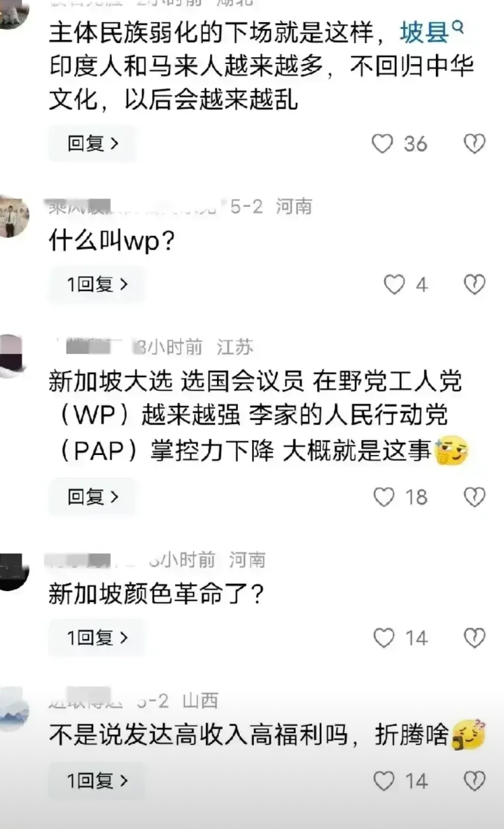Expand 1回复 under "新加坡颜色革命了?"
This screenshot has width=504, height=829.
point(97,638)
